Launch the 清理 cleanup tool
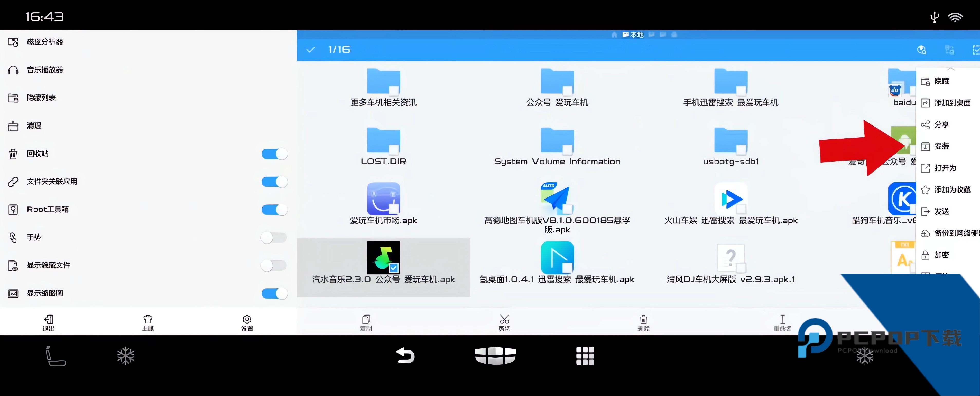Screen dimensions: 980x396 [x=33, y=126]
